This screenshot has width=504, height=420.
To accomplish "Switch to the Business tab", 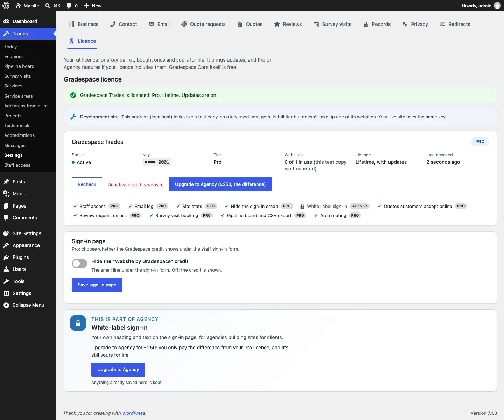I will coord(84,24).
